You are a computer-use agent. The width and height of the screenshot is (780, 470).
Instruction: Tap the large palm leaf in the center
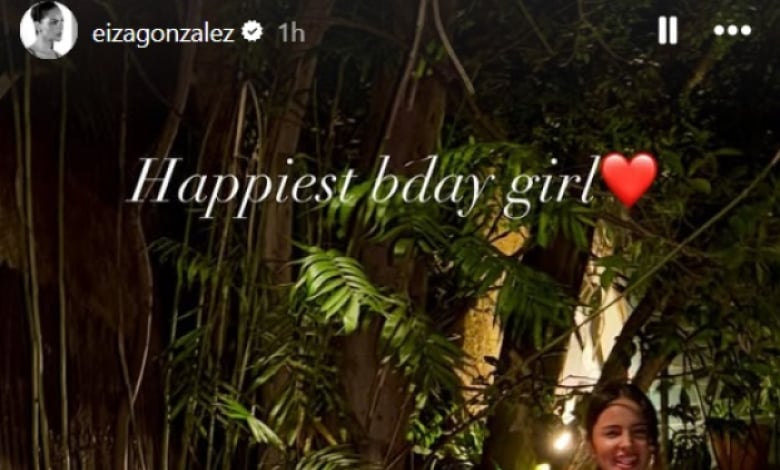(x=343, y=288)
